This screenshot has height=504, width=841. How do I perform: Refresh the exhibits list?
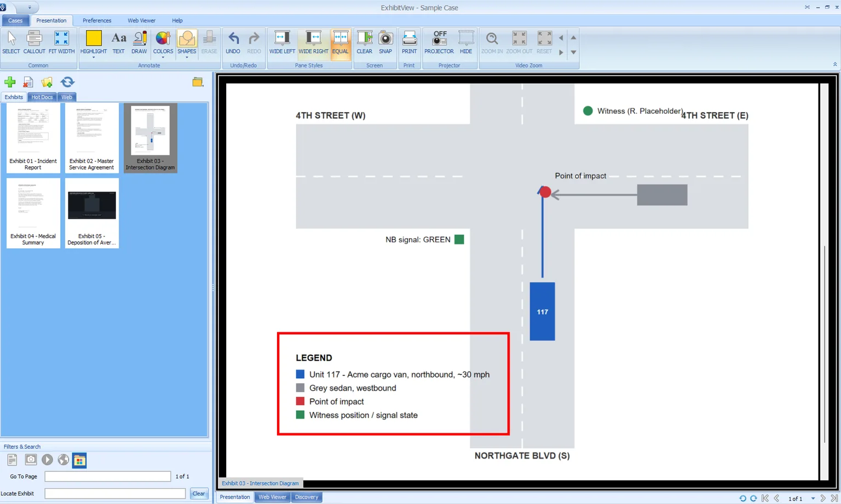[67, 82]
